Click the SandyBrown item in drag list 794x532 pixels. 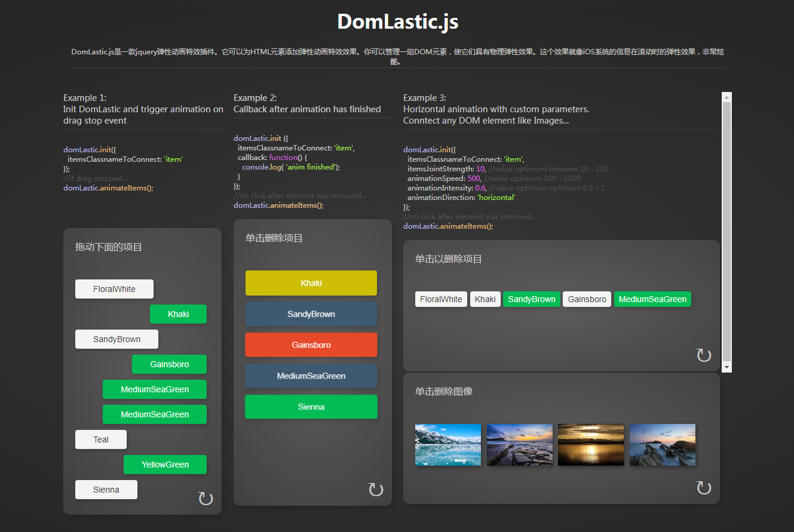point(117,339)
